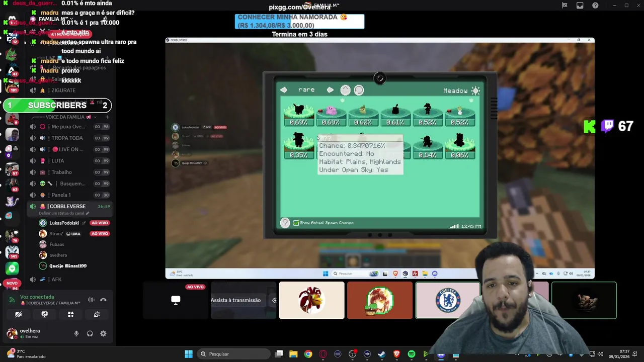Go to next rarity bucket arrow
Viewport: 644px width, 362px height.
click(330, 90)
